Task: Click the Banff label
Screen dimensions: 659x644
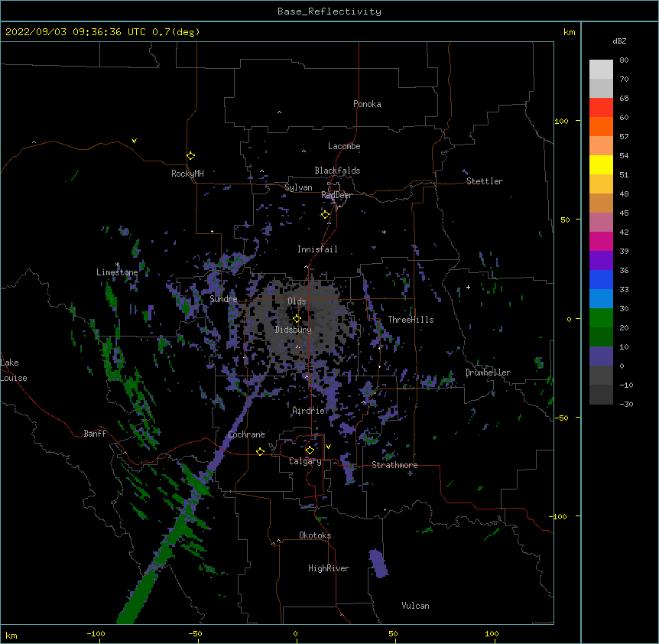Action: click(x=95, y=434)
